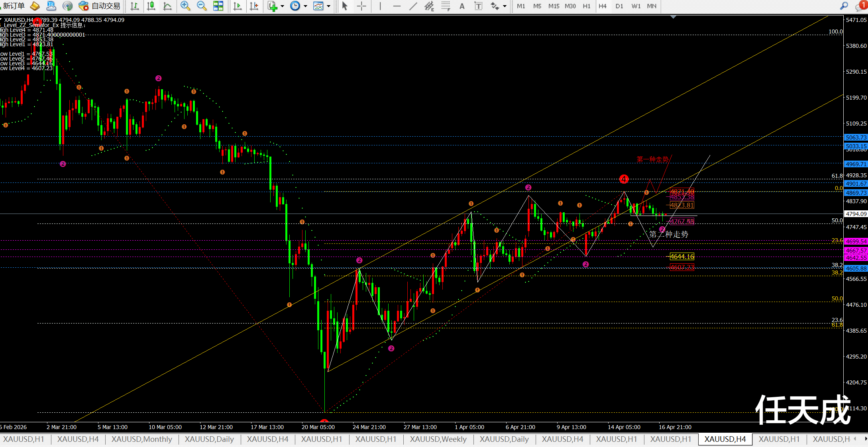The height and width of the screenshot is (447, 868).
Task: Switch to the XAUUSD,Weekly chart tab
Action: point(438,439)
